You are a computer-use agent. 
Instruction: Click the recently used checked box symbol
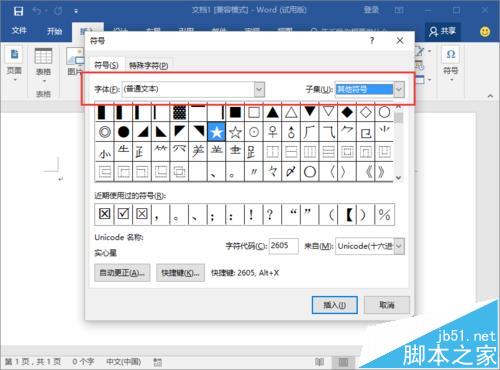pos(123,214)
